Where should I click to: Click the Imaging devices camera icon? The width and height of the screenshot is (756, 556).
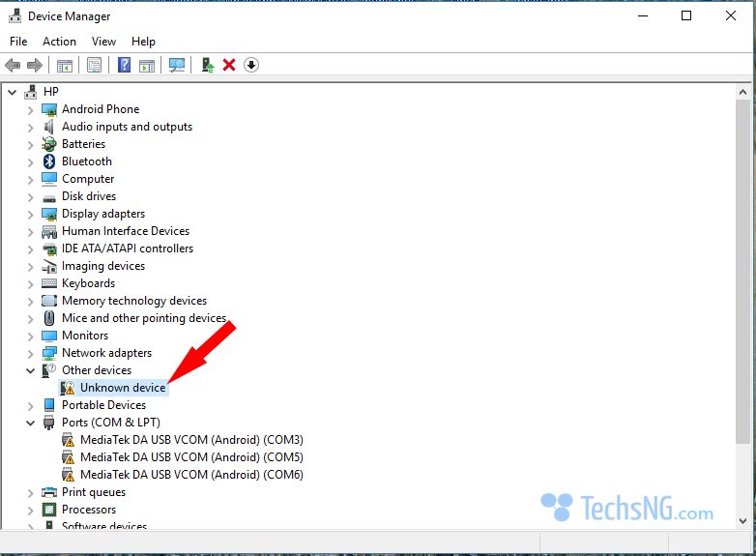point(49,266)
